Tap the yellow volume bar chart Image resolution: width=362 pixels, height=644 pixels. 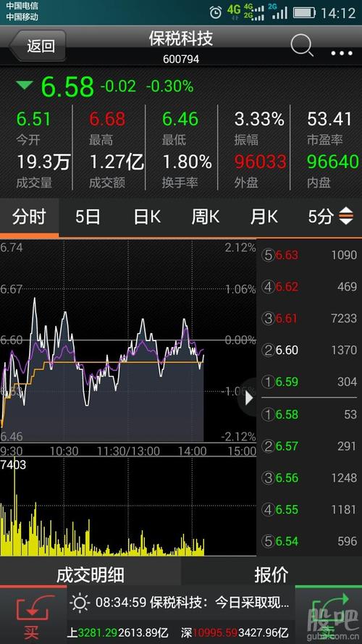point(103,506)
